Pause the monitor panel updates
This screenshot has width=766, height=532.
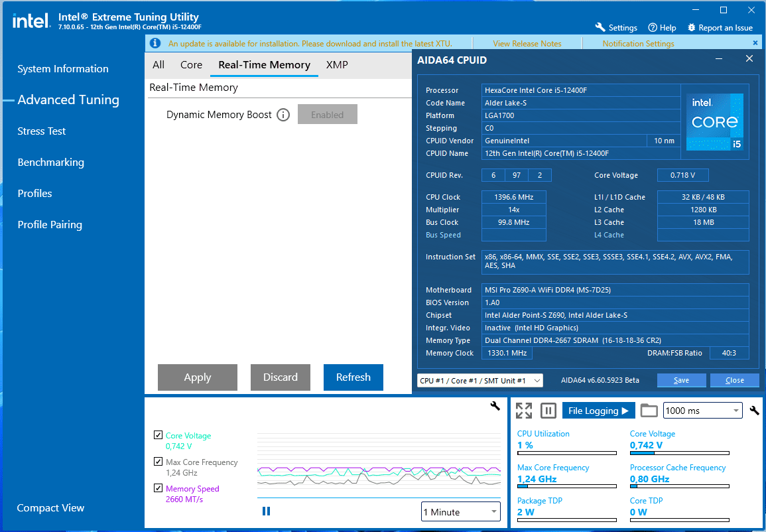(x=548, y=411)
